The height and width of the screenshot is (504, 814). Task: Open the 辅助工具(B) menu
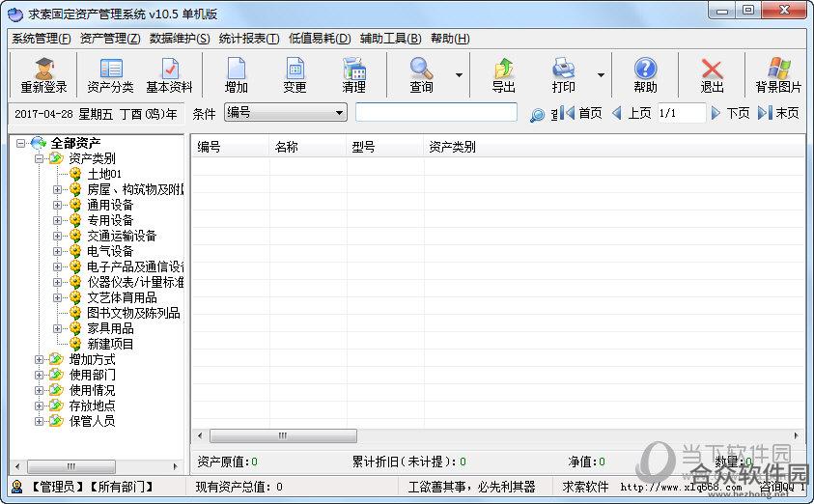(390, 39)
